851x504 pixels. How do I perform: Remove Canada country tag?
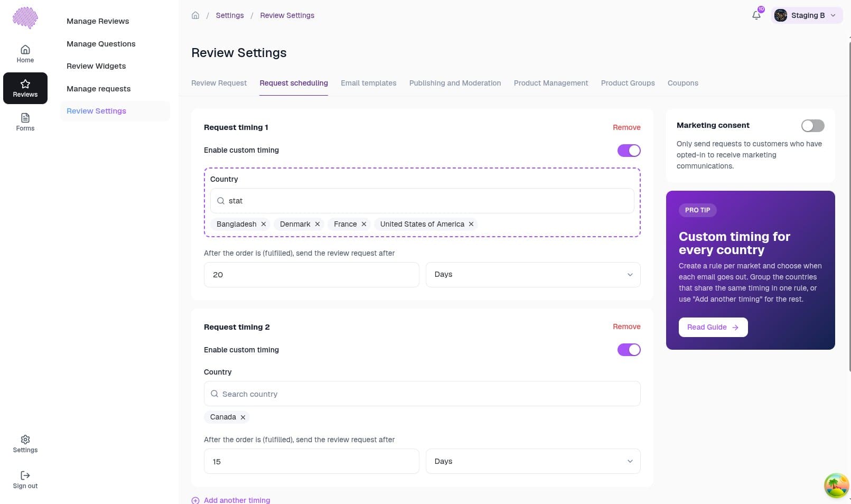click(x=243, y=417)
